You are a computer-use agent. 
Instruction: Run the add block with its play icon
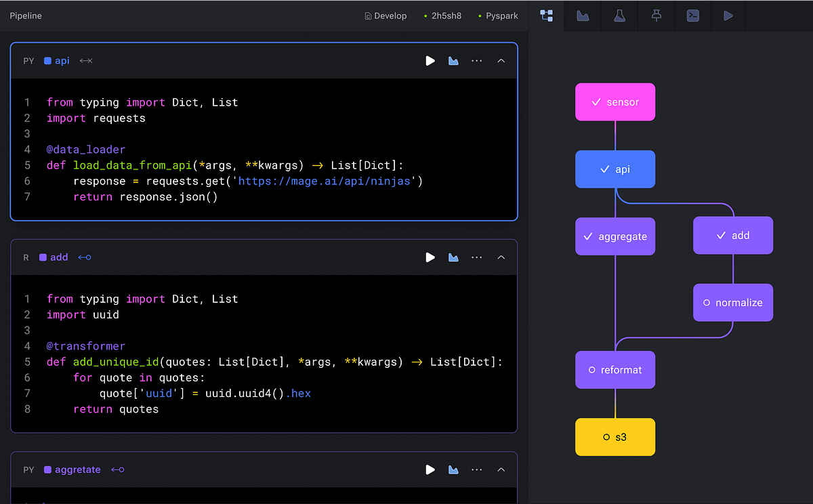click(x=430, y=257)
